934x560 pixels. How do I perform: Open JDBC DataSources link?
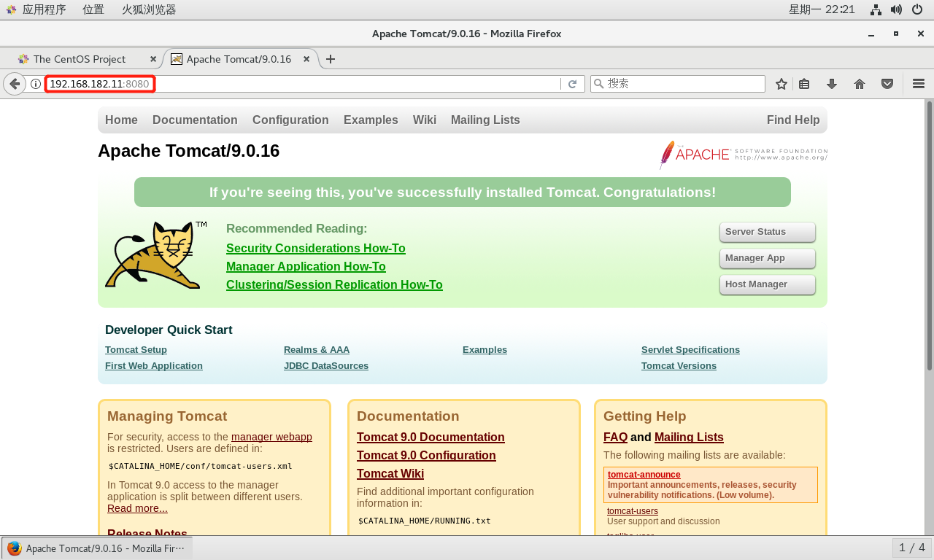point(326,366)
